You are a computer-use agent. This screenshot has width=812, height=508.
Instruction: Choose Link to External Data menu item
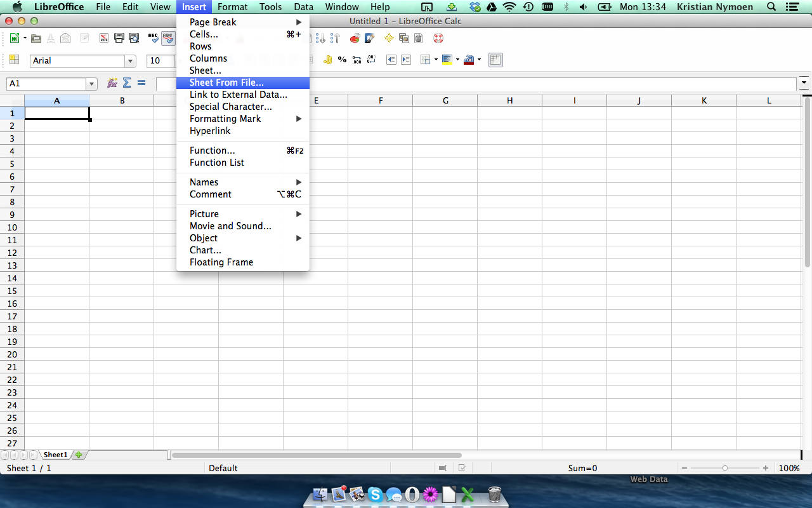click(243, 95)
